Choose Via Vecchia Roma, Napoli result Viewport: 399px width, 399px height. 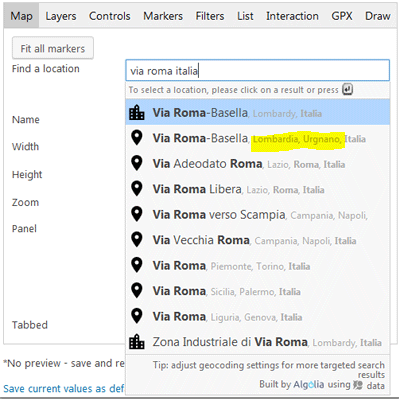257,240
